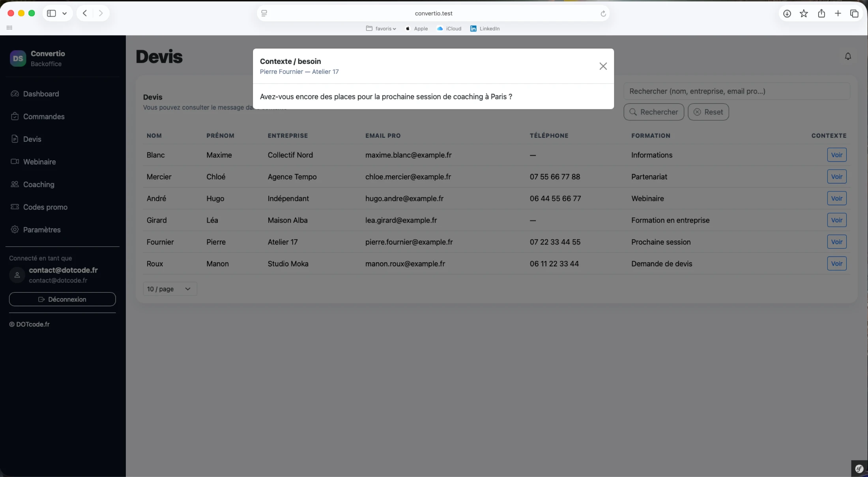Viewport: 868px width, 477px height.
Task: Click the Commandes bag icon
Action: click(15, 116)
